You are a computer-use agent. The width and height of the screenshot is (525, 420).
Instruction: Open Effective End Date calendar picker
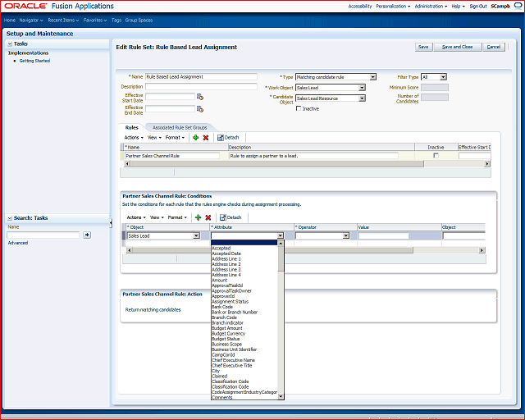(200, 109)
